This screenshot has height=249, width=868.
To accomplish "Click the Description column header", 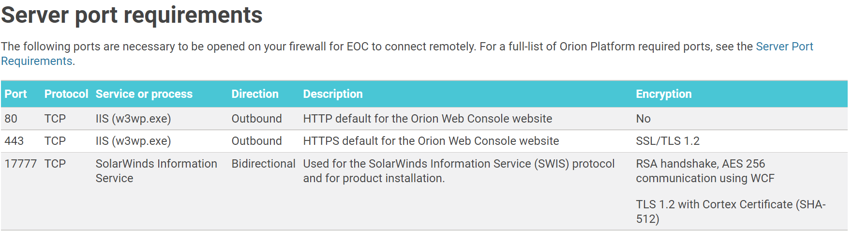I will (333, 94).
